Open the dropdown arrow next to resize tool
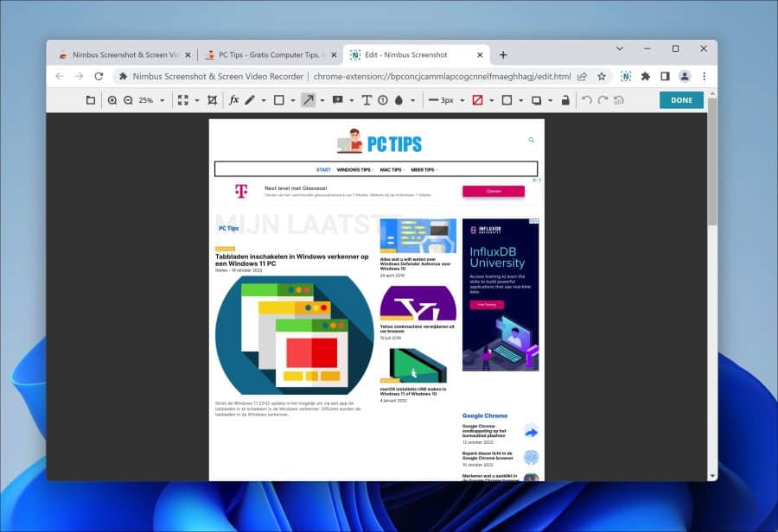Image resolution: width=778 pixels, height=532 pixels. click(197, 100)
